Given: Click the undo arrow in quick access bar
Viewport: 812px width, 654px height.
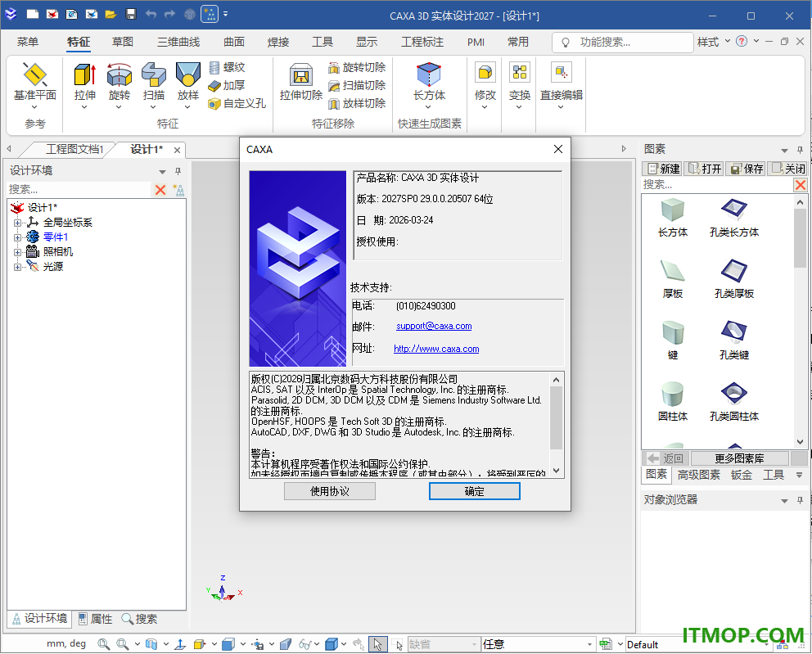Looking at the screenshot, I should tap(151, 15).
